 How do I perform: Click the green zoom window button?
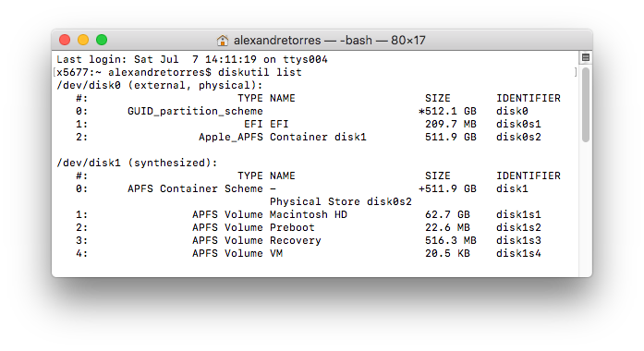[102, 40]
